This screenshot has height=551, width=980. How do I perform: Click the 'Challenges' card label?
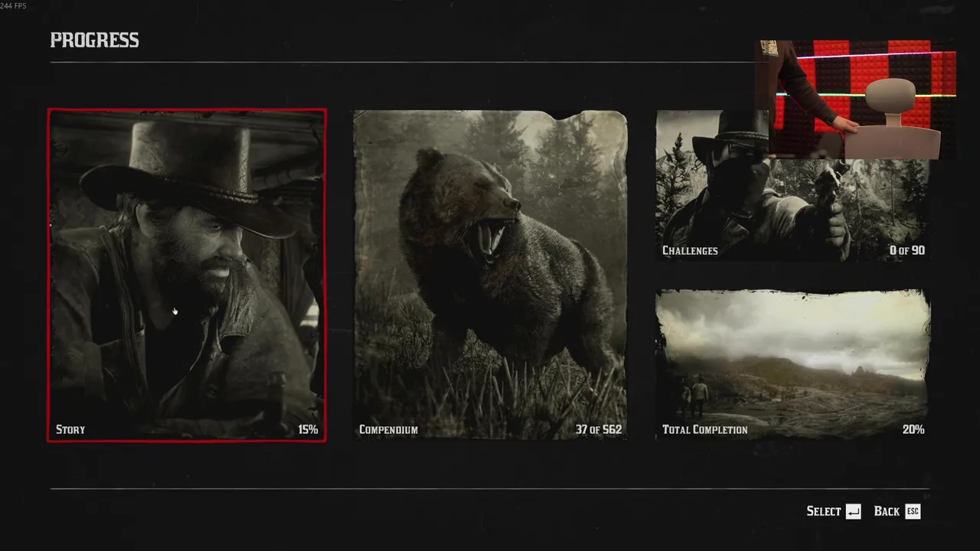coord(690,250)
